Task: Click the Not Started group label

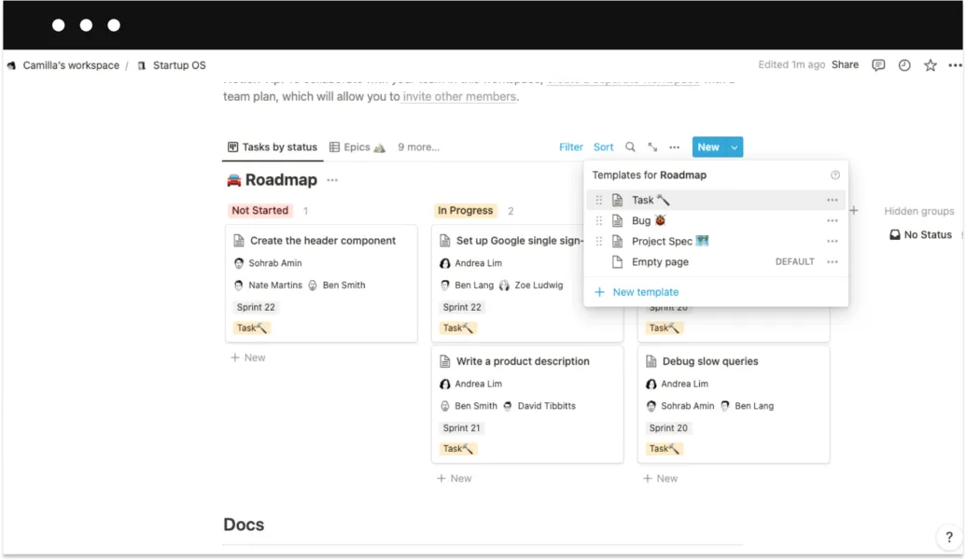Action: pyautogui.click(x=260, y=211)
